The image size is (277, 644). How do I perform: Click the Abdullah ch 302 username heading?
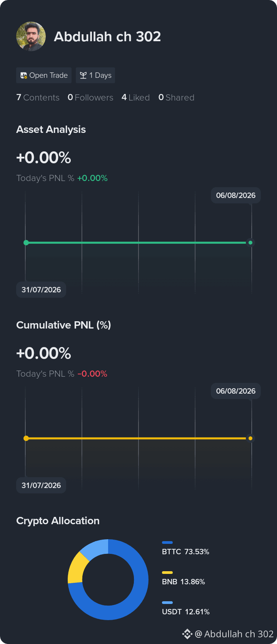(107, 37)
